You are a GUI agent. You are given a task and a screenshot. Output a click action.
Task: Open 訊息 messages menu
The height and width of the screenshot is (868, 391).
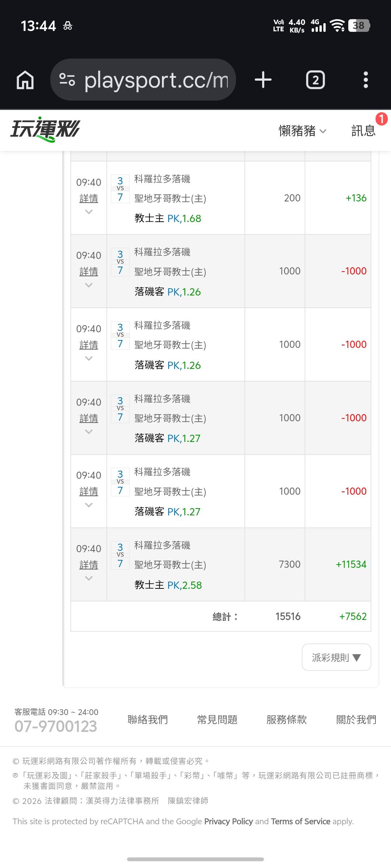point(363,131)
